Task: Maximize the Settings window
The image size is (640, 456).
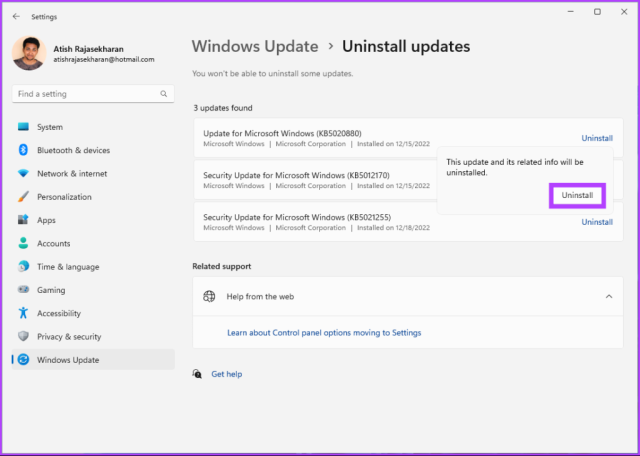Action: [597, 12]
